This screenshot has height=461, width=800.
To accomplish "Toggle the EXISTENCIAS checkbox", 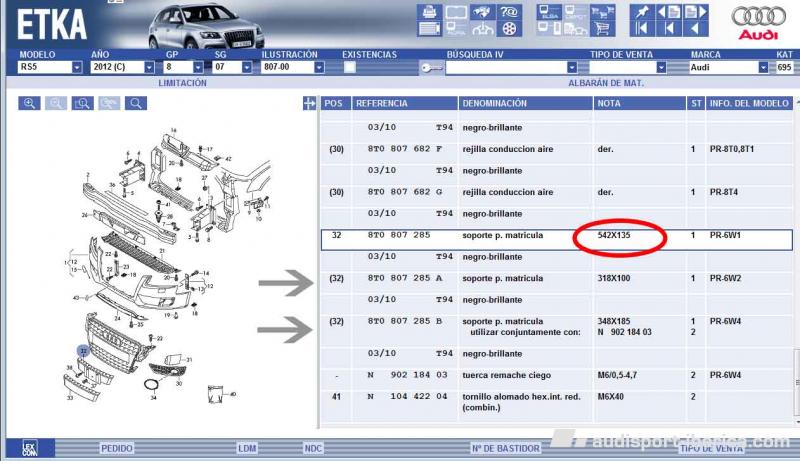I will [349, 67].
